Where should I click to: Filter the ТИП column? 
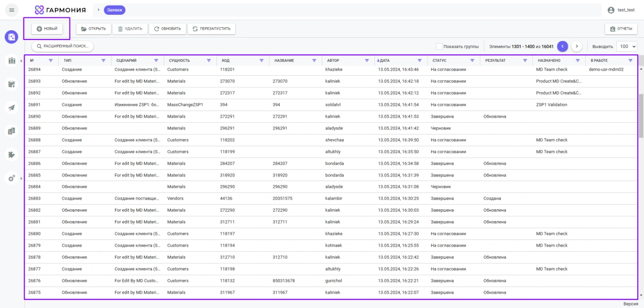pos(104,60)
